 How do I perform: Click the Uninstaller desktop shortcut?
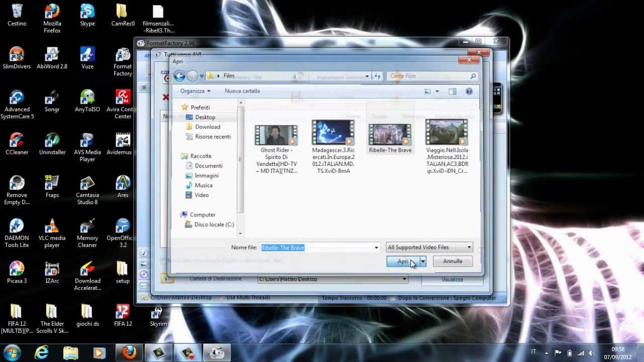click(x=52, y=144)
